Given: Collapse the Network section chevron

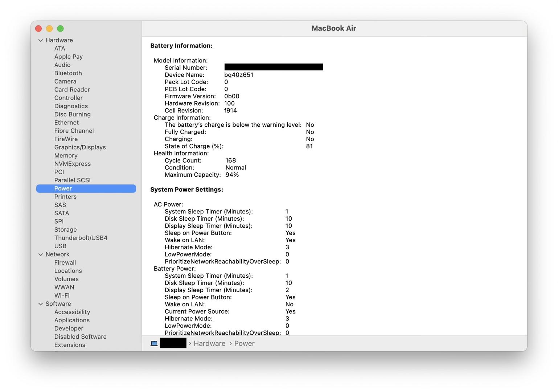Looking at the screenshot, I should click(x=41, y=254).
